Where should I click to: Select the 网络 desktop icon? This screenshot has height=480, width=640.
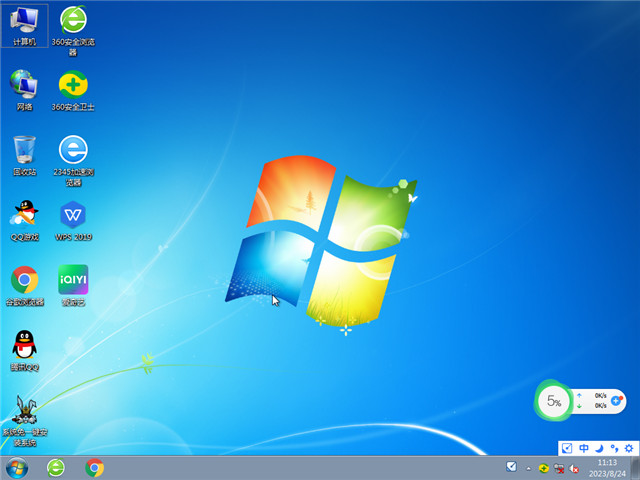coord(24,90)
